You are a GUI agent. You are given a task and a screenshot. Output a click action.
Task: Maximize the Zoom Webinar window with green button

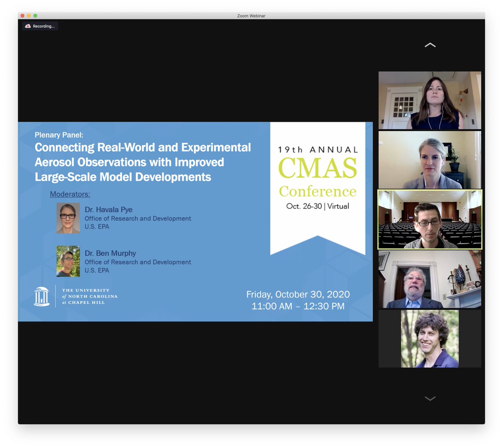35,16
